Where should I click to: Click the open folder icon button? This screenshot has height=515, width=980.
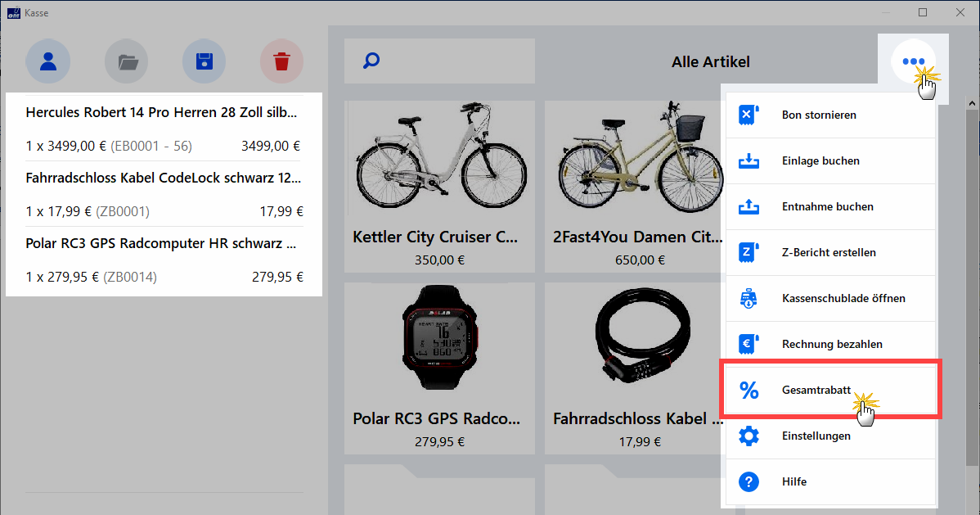(x=126, y=61)
